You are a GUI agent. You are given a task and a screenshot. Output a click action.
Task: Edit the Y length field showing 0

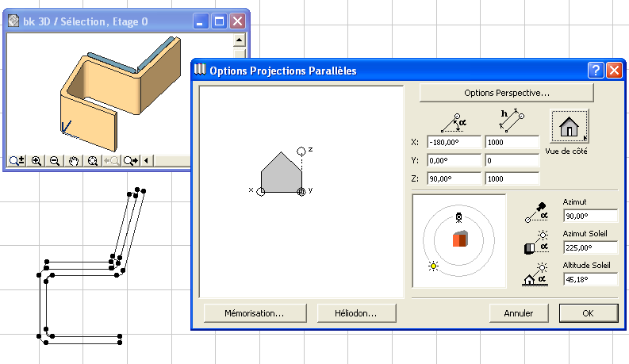pyautogui.click(x=512, y=161)
